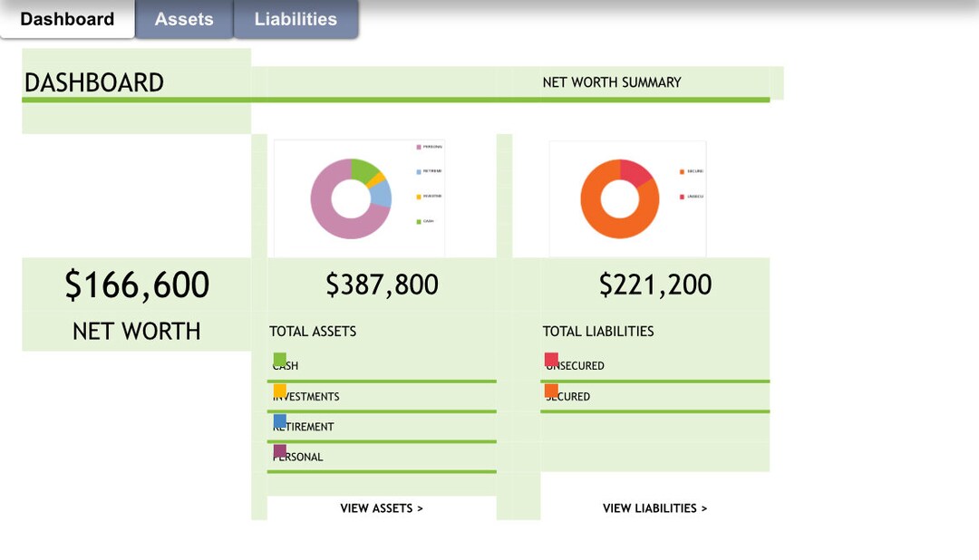Click the purple PERSONAL category icon
The image size is (979, 560).
click(279, 449)
